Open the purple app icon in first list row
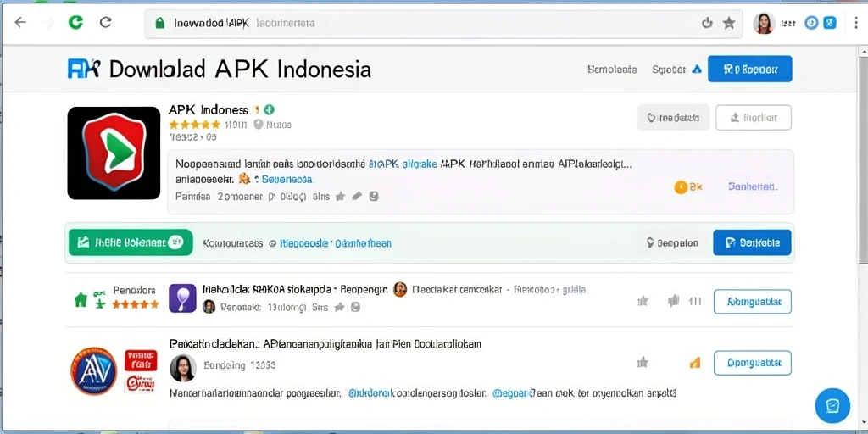This screenshot has width=868, height=434. tap(182, 298)
